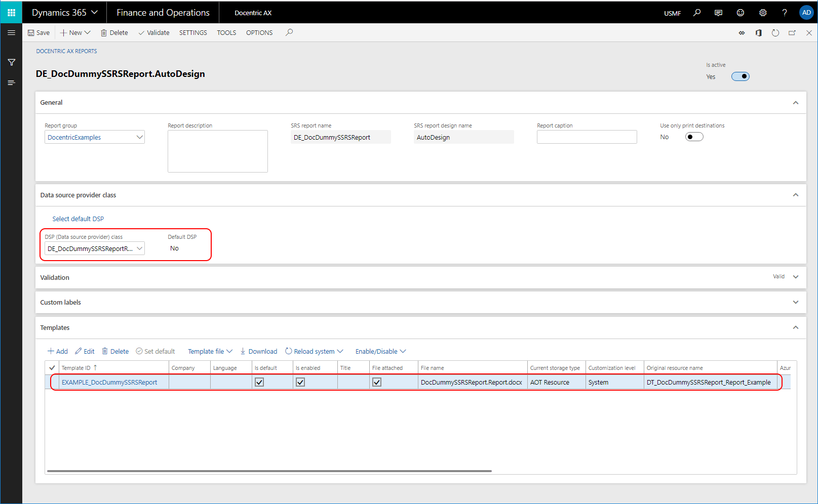The image size is (818, 504).
Task: Go to Finance and Operations home
Action: 163,12
